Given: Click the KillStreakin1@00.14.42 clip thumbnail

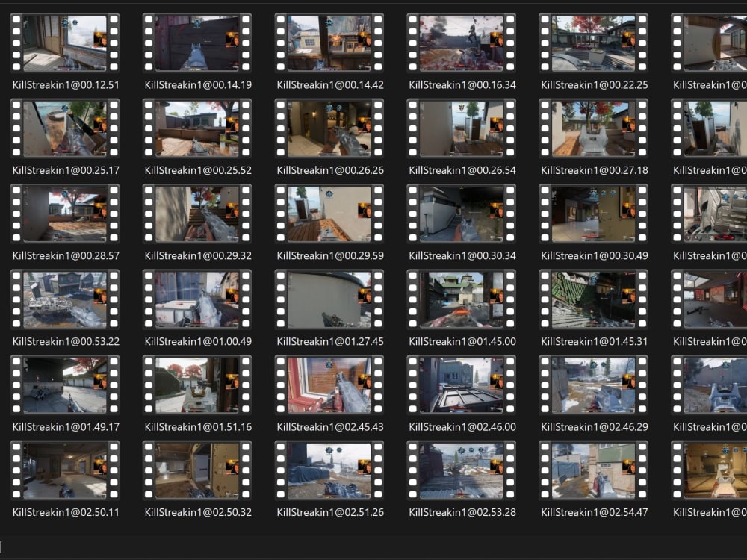Looking at the screenshot, I should click(x=329, y=43).
